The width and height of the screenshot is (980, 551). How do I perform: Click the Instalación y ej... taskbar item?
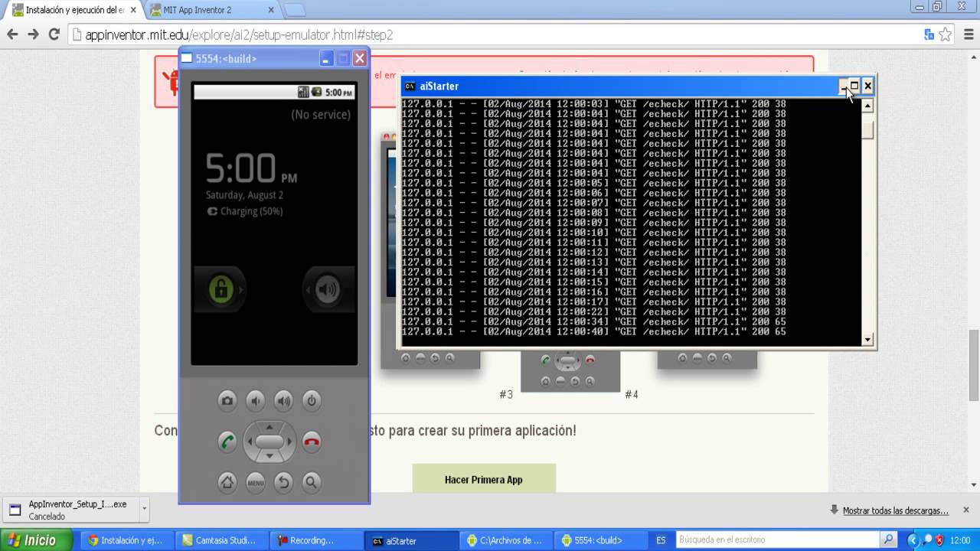(128, 540)
